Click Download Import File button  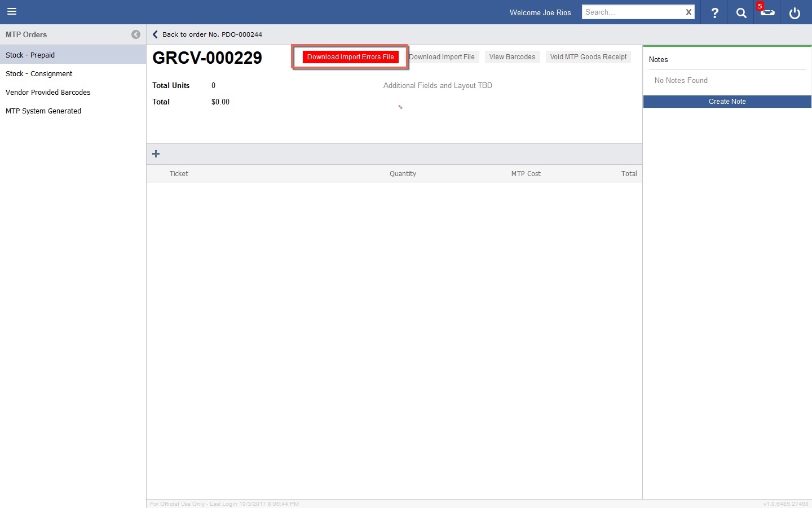[x=443, y=57]
